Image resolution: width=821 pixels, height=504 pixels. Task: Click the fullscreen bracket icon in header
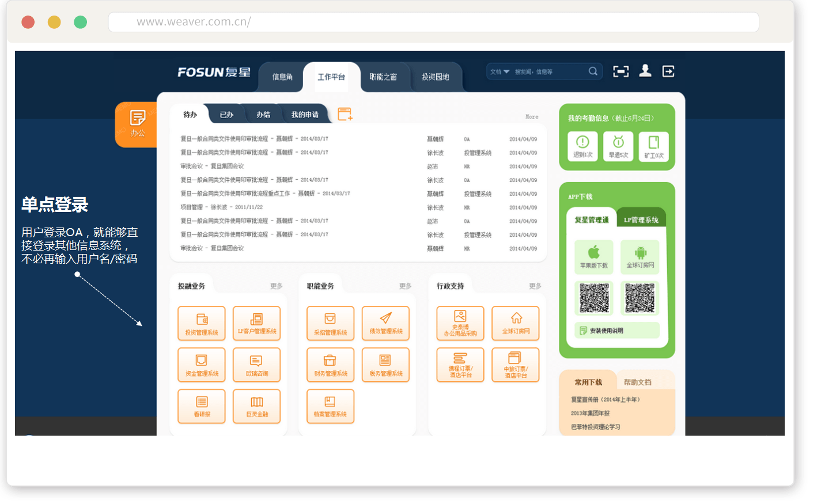pyautogui.click(x=621, y=71)
